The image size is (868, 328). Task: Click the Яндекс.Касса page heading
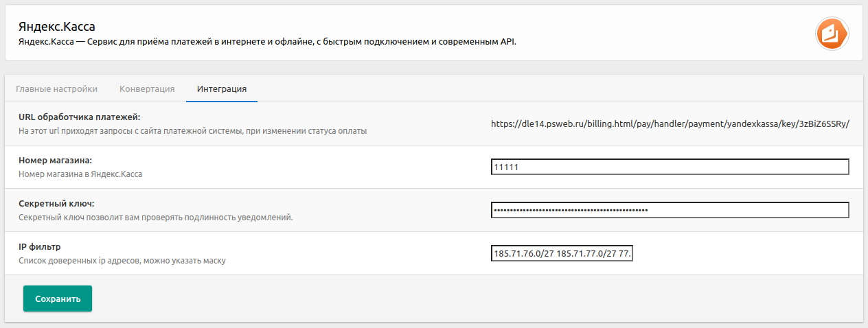click(56, 27)
